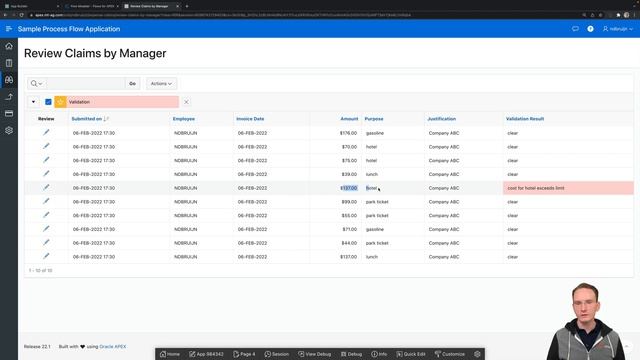Click into the report search field
640x360 pixels.
(86, 83)
